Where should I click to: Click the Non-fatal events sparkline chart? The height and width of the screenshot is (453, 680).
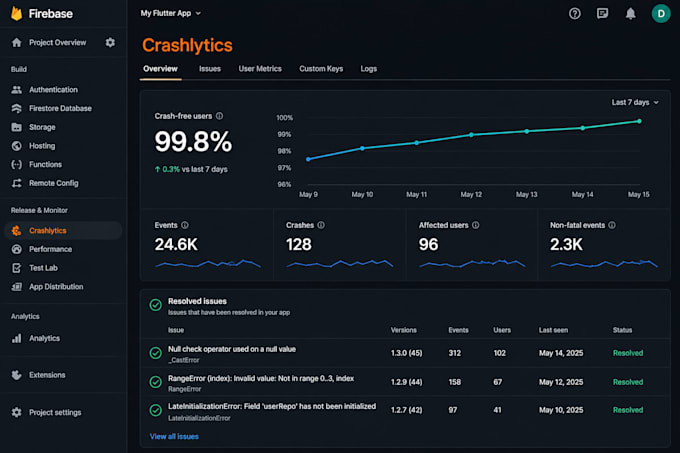[x=604, y=264]
